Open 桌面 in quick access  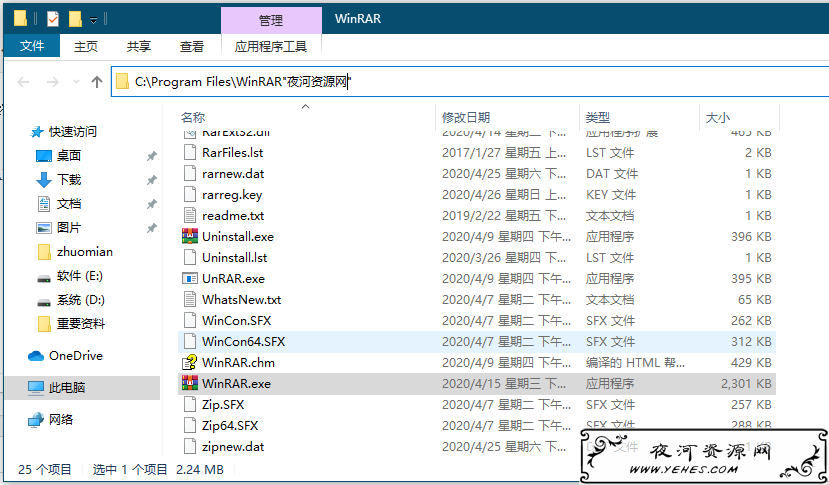click(69, 155)
